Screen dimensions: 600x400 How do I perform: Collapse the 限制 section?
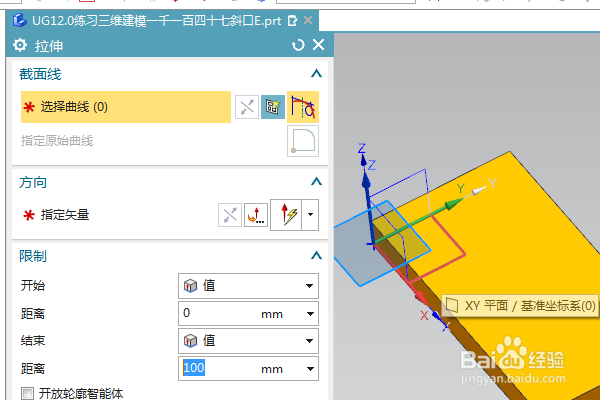(316, 255)
